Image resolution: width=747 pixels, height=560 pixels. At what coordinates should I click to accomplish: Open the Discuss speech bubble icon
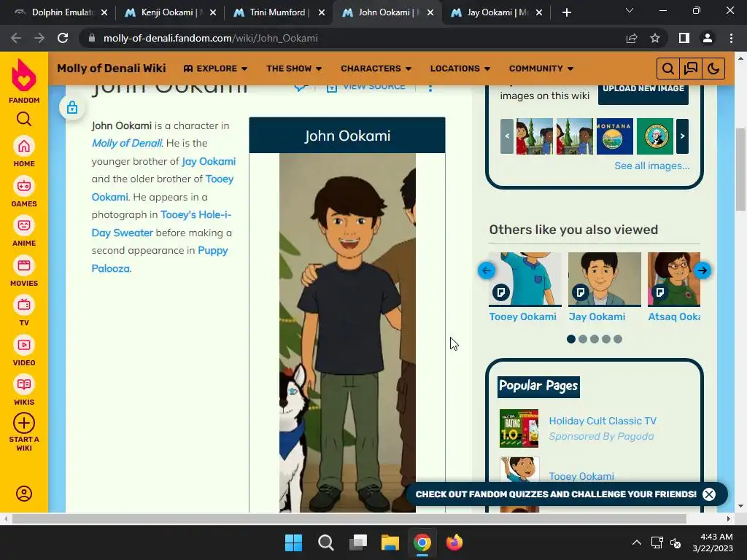click(x=691, y=69)
